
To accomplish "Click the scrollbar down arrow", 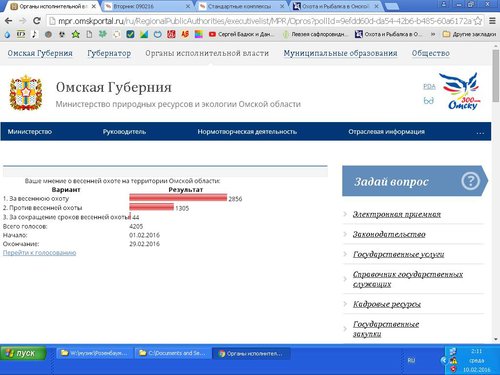I will (x=496, y=339).
